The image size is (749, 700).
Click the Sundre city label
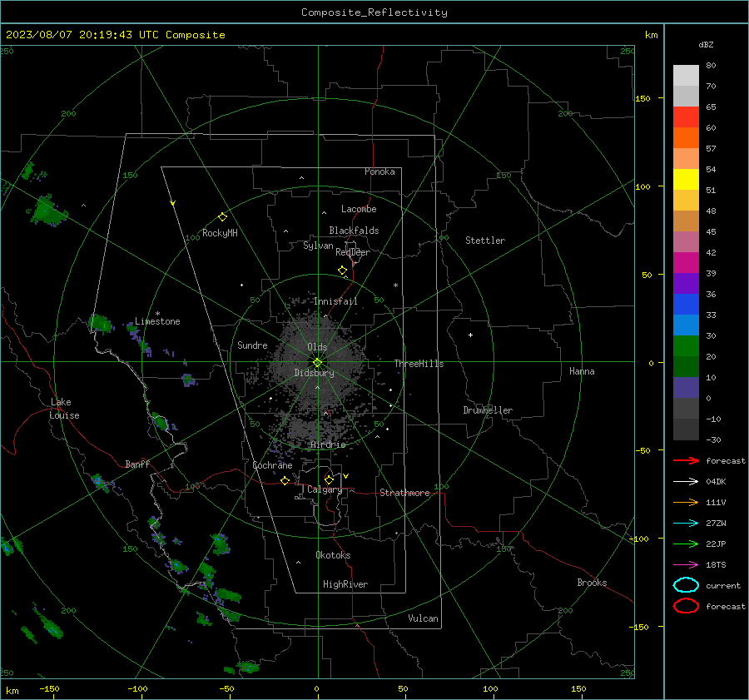click(252, 345)
